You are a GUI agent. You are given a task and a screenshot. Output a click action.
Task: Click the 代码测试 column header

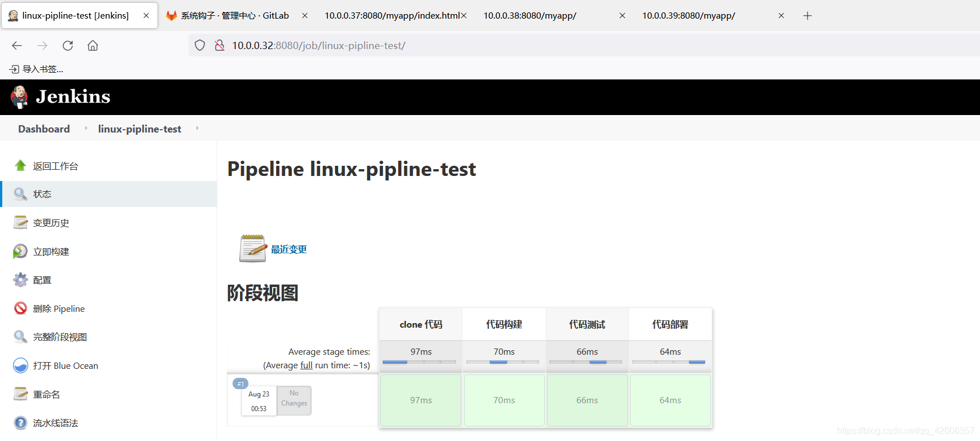pyautogui.click(x=587, y=324)
